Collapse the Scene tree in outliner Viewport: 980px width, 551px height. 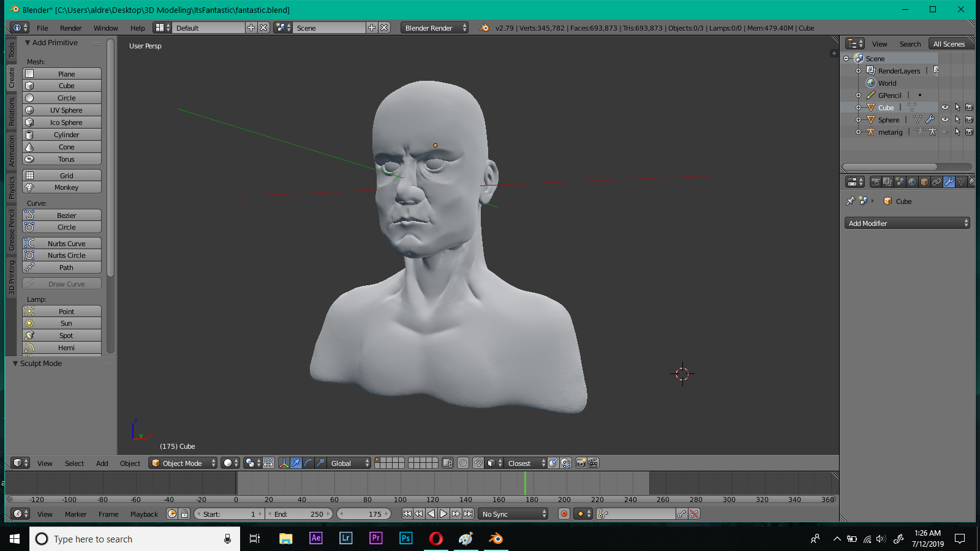point(846,59)
